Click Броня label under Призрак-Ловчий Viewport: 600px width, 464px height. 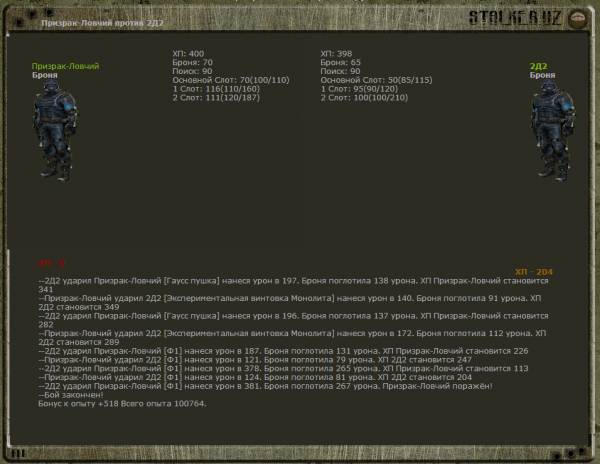(44, 74)
